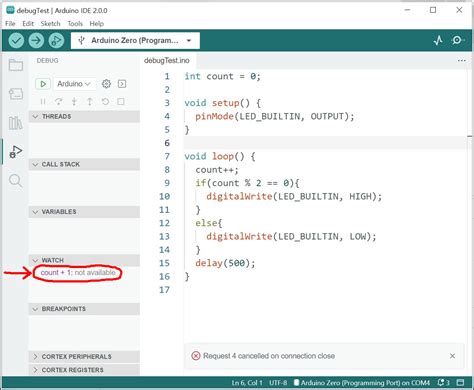
Task: Open the board selector dropdown
Action: point(135,41)
